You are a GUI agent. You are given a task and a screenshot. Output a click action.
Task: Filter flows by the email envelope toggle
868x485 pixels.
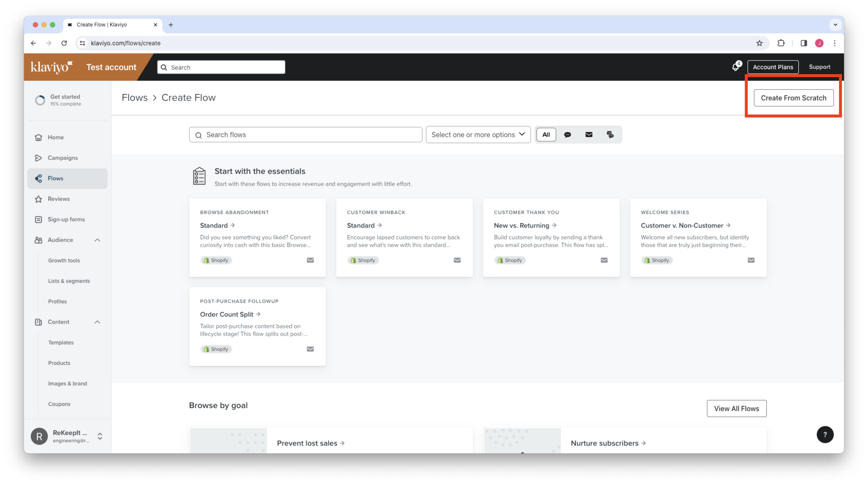(x=589, y=134)
